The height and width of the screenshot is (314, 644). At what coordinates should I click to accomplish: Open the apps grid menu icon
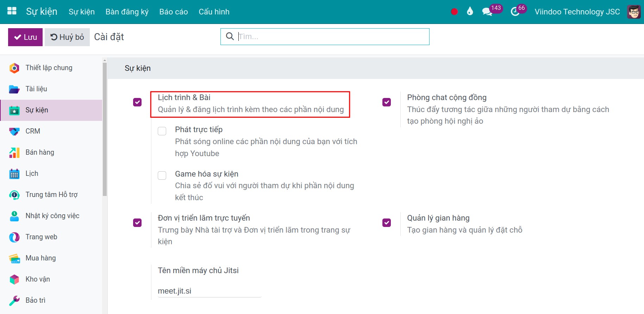coord(12,11)
